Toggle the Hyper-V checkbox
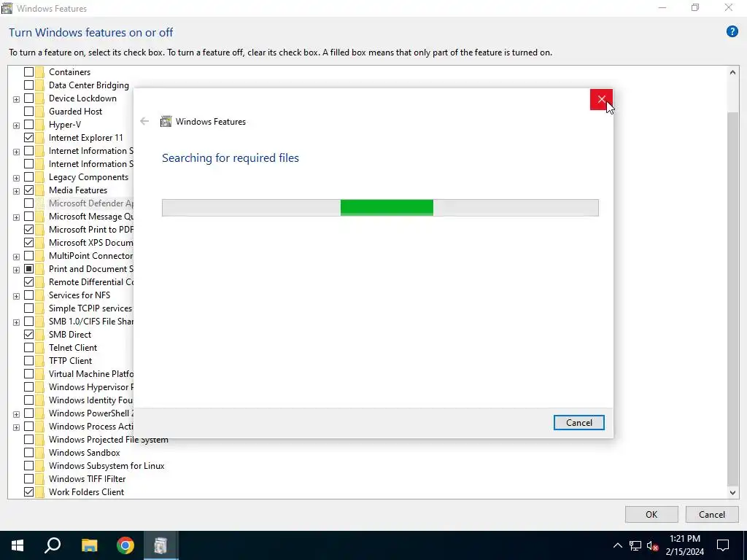 pyautogui.click(x=28, y=125)
